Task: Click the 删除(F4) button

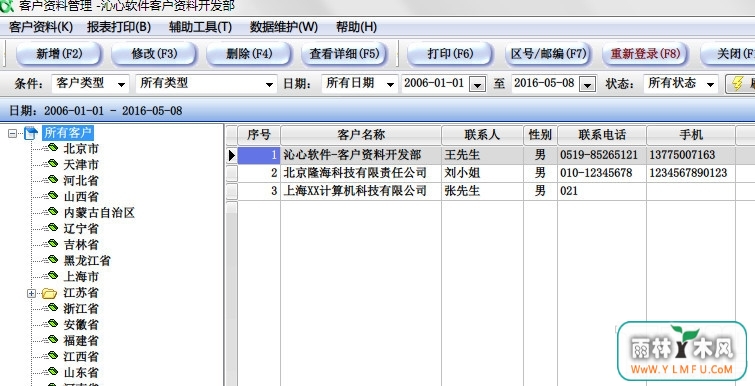Action: (x=249, y=53)
